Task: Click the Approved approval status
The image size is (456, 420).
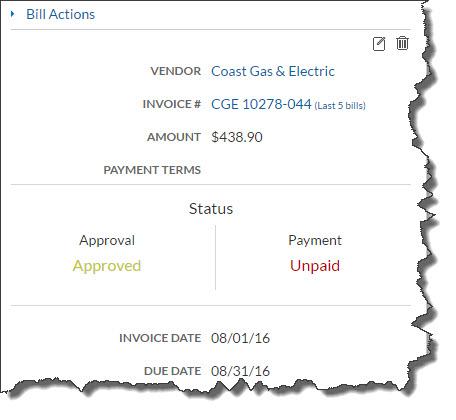Action: (107, 266)
